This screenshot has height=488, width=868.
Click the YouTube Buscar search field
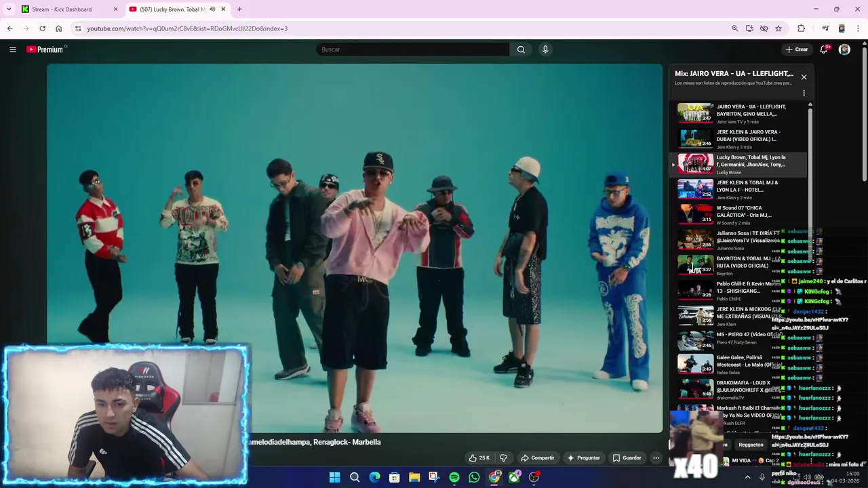pyautogui.click(x=412, y=49)
